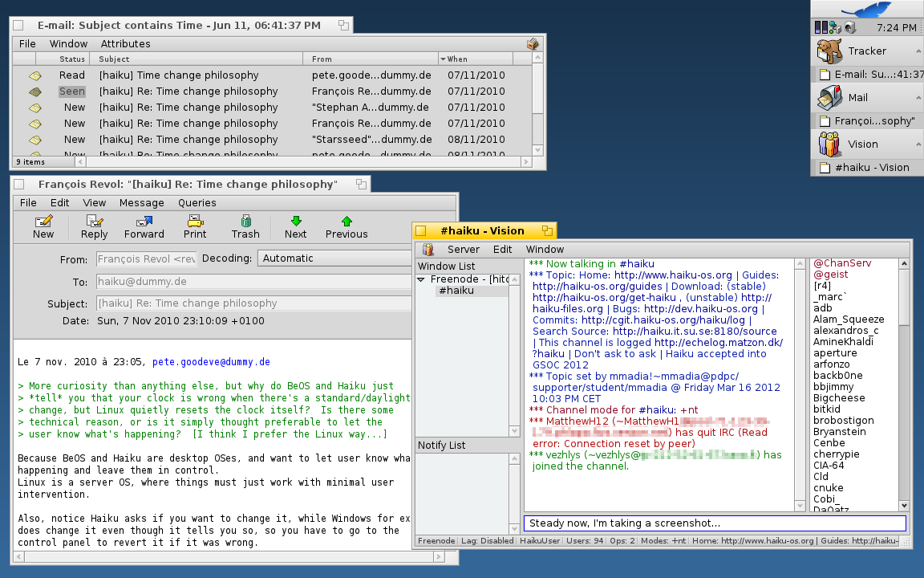Open the Queries menu in mail window

coord(197,203)
